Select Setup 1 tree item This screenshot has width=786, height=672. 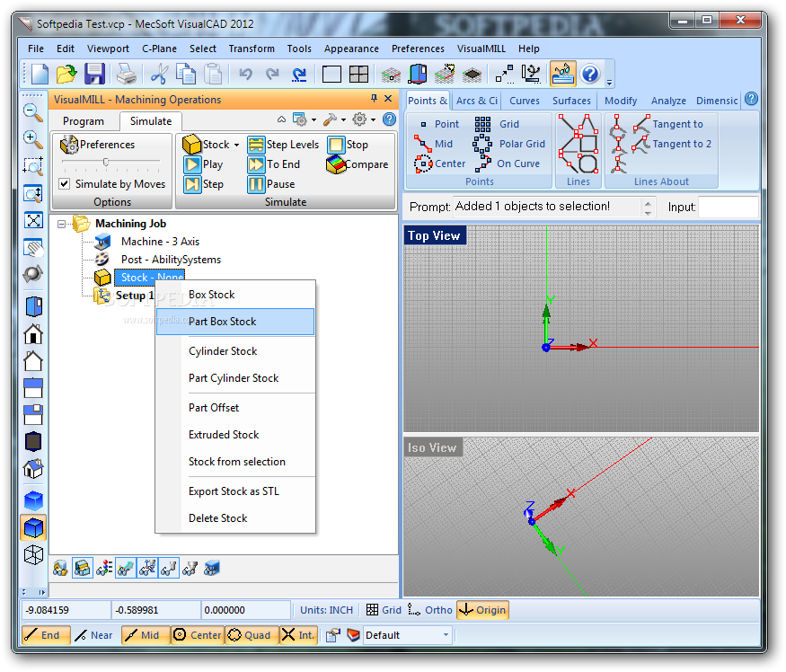coord(135,296)
